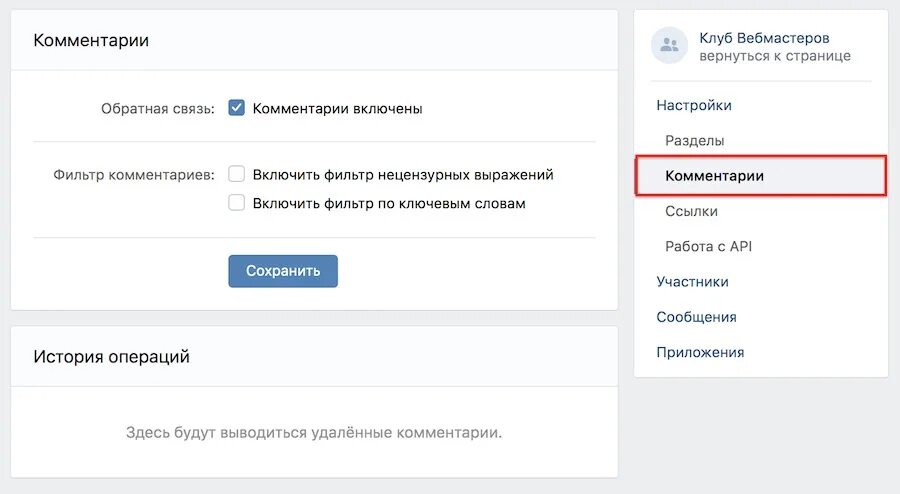The width and height of the screenshot is (900, 494).
Task: Click вернуться к странице link
Action: [775, 56]
